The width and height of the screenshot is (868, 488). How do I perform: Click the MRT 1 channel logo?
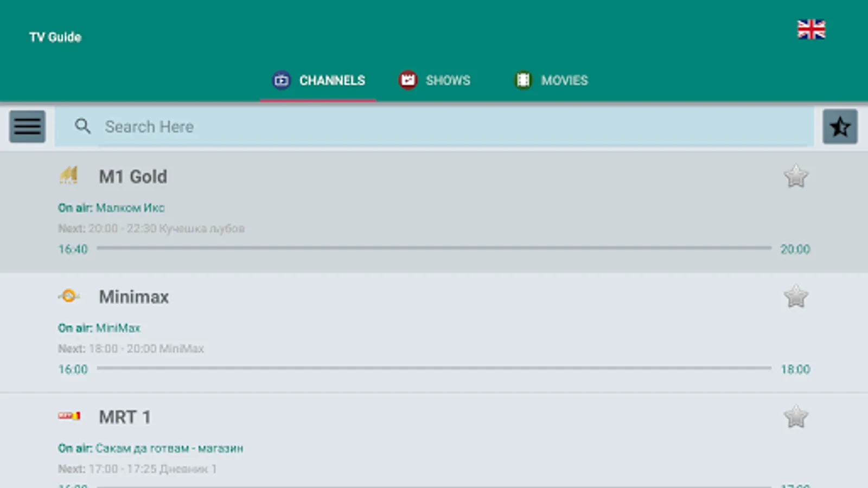(69, 416)
